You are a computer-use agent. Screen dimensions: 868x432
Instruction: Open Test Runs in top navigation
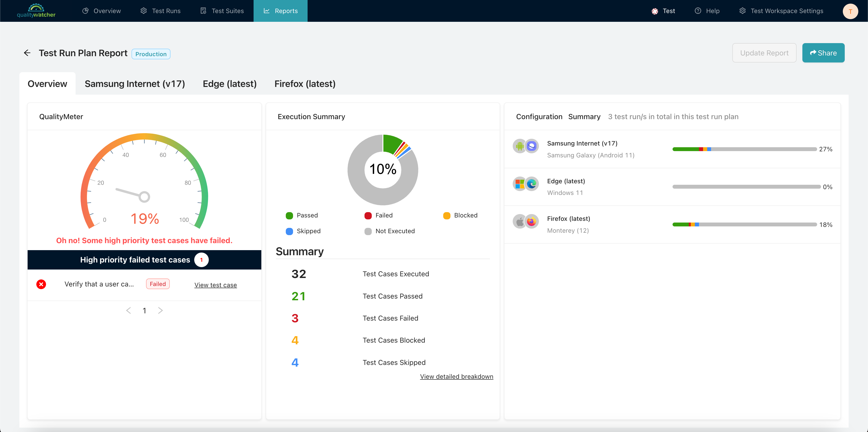[x=160, y=11]
